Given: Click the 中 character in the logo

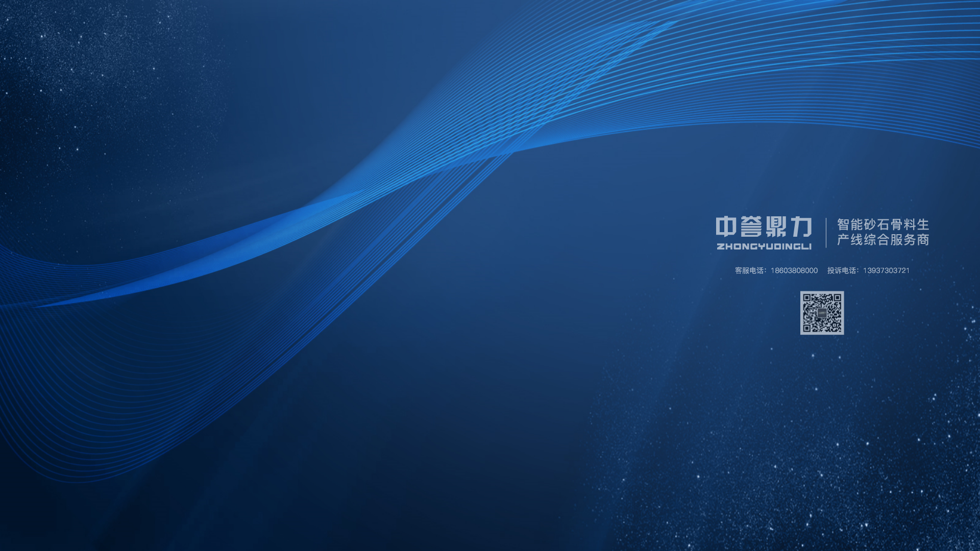Looking at the screenshot, I should [x=726, y=227].
